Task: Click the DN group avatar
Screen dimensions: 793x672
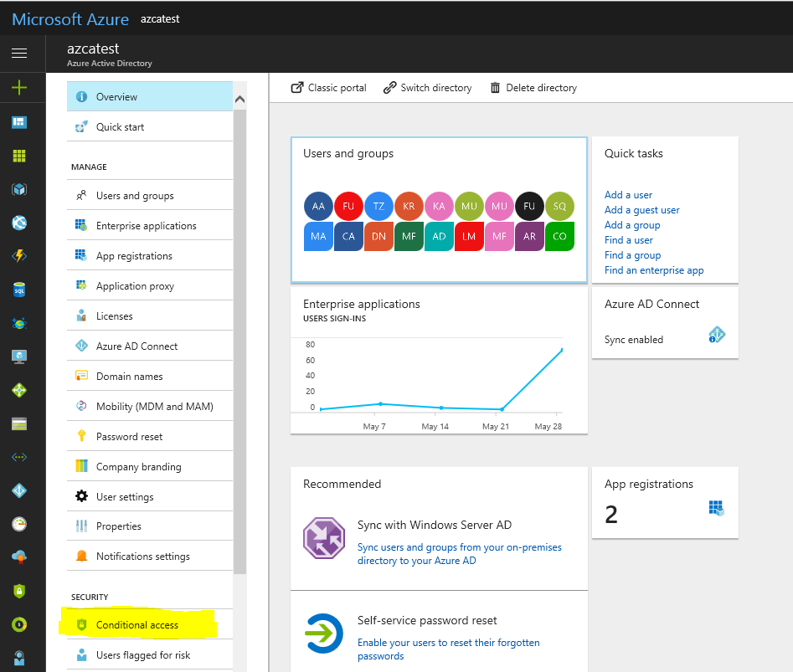Action: [378, 236]
